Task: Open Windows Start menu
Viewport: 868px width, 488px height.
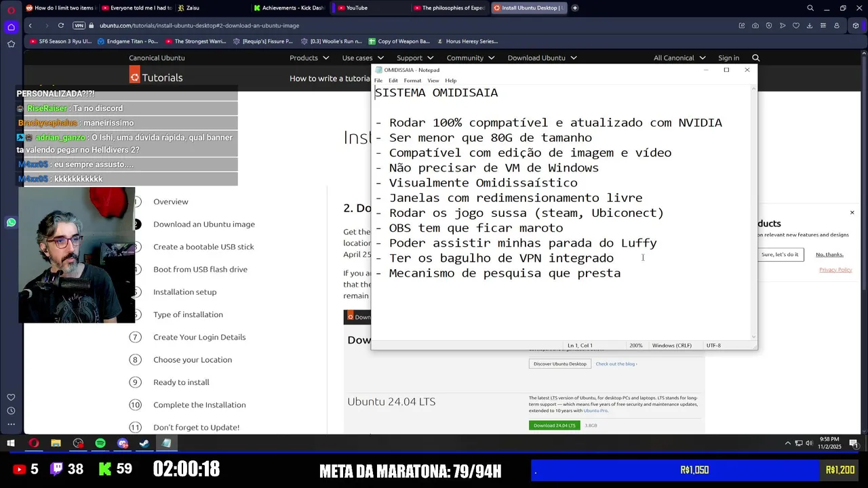Action: (x=11, y=443)
